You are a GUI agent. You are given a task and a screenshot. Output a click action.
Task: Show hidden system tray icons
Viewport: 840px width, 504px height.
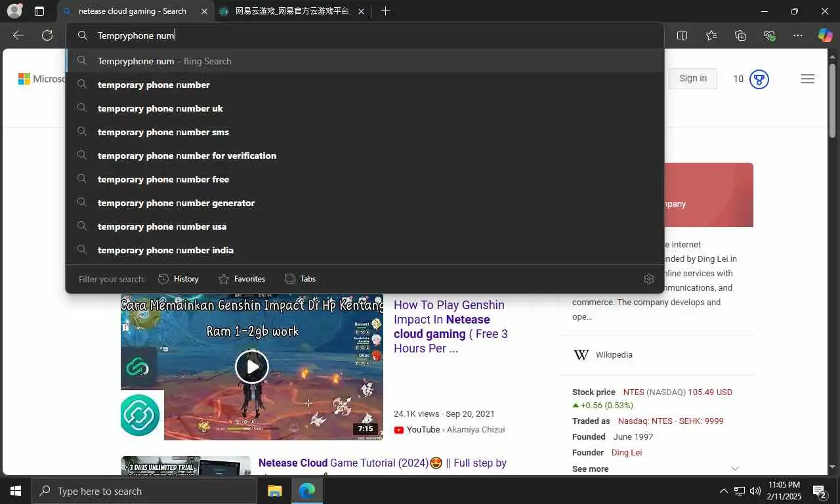[724, 491]
